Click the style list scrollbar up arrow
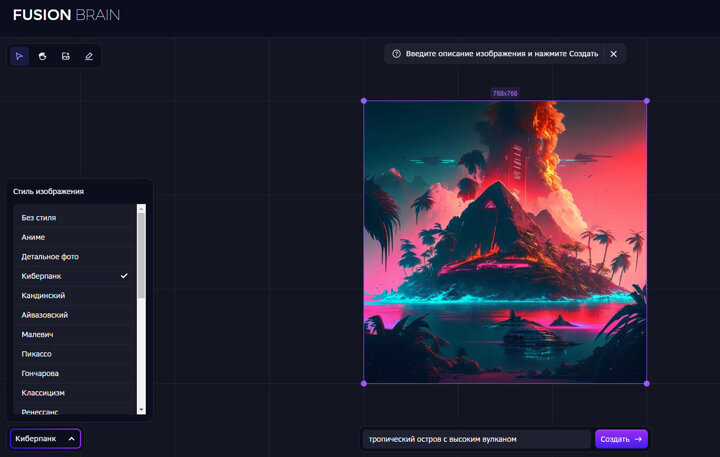This screenshot has width=720, height=457. (x=141, y=209)
